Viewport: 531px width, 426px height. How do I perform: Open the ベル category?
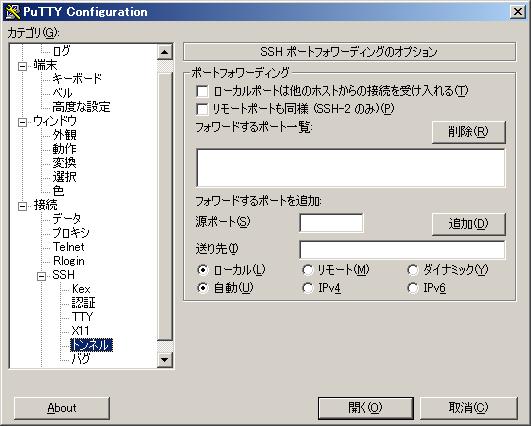pyautogui.click(x=62, y=93)
